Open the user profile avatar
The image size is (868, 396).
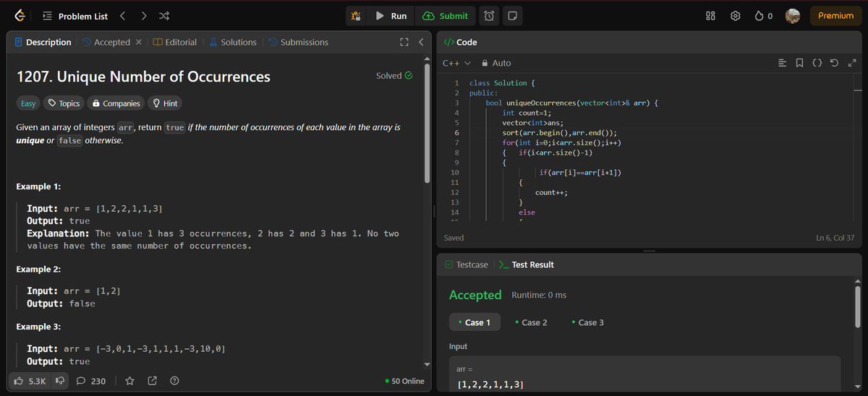click(793, 16)
